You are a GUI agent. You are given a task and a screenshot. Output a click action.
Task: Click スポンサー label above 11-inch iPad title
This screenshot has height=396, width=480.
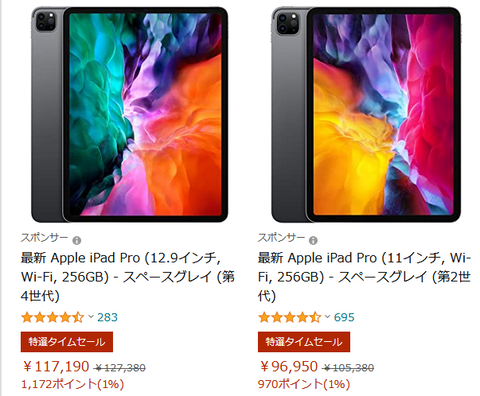click(281, 238)
